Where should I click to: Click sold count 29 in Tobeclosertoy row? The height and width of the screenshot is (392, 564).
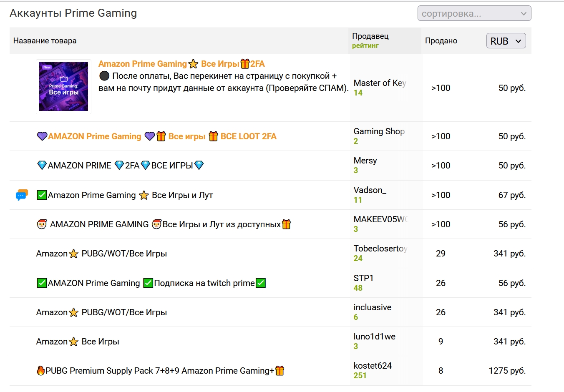[441, 254]
